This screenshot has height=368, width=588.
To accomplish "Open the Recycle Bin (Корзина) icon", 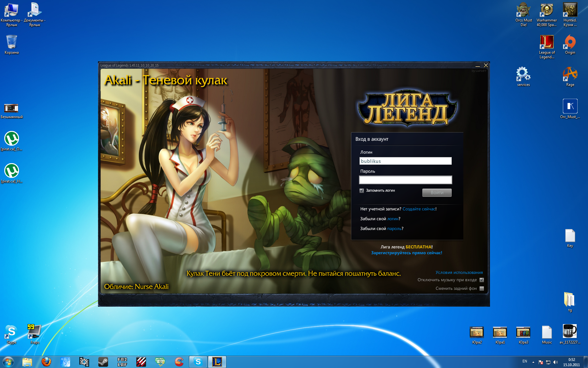I will [12, 42].
